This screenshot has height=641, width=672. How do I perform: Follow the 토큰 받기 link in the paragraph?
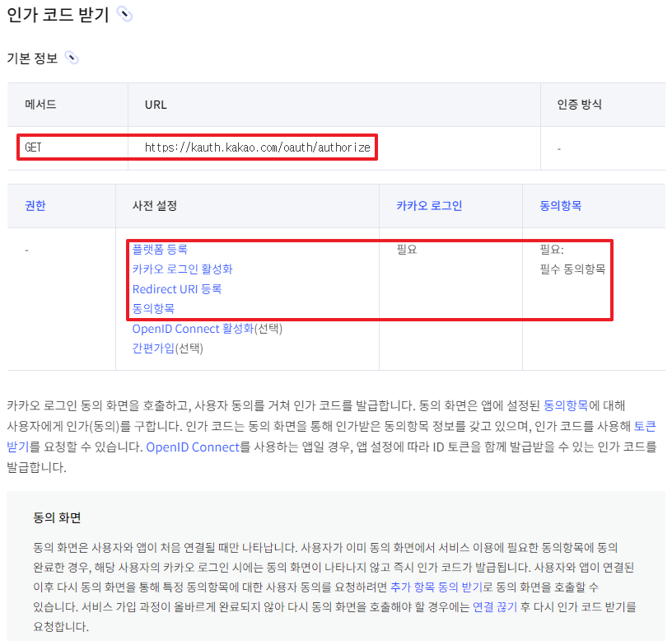click(645, 426)
